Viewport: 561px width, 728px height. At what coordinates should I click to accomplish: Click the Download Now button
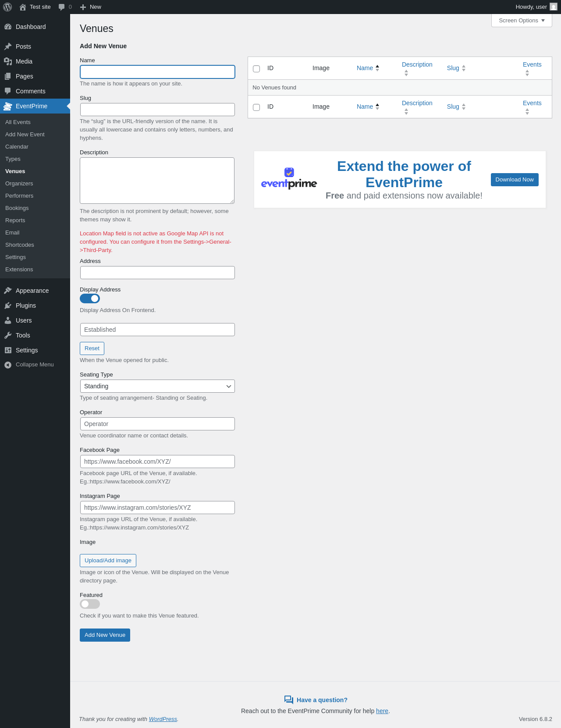(515, 180)
